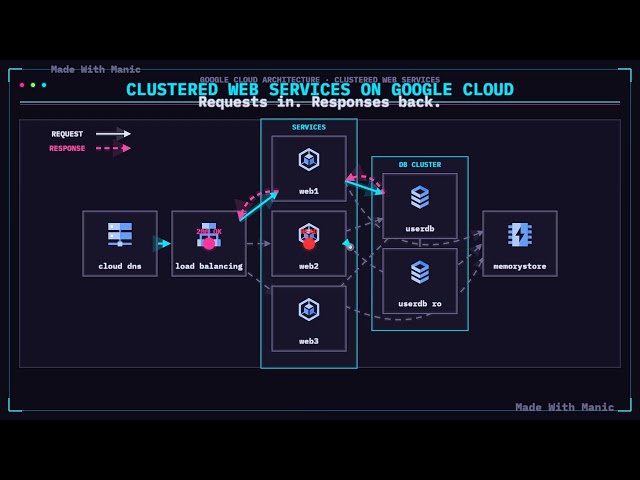Click the web2 container icon
The height and width of the screenshot is (480, 640).
[x=309, y=235]
